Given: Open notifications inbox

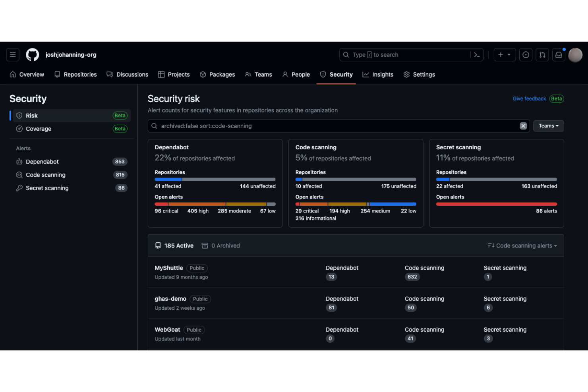Looking at the screenshot, I should (559, 54).
